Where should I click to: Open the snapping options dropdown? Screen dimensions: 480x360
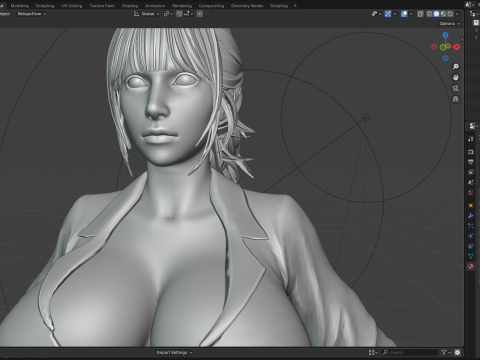(188, 14)
